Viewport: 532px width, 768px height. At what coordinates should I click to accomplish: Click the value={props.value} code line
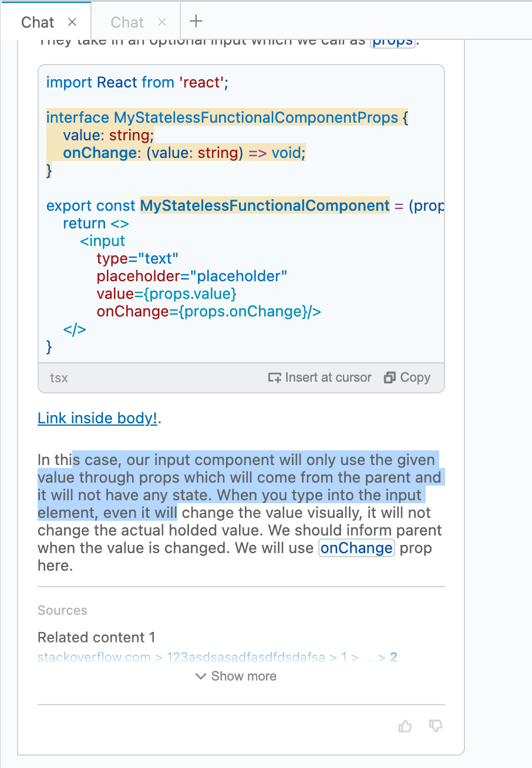pos(167,294)
